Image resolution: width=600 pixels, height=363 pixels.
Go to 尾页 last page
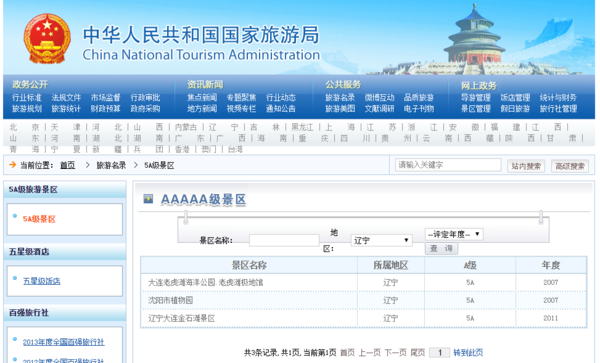point(417,352)
